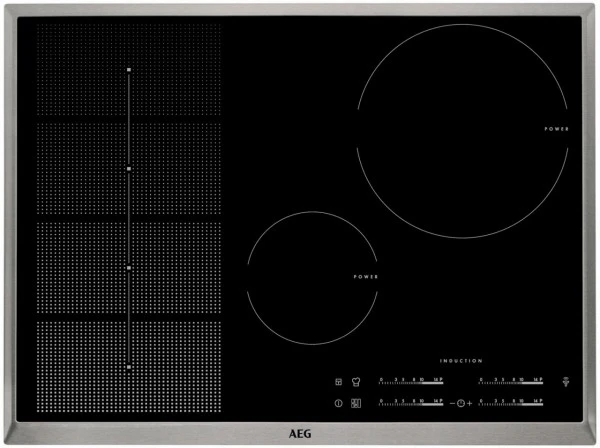Click POWER label of small cooking zone
600x448 pixels.
[x=365, y=276]
